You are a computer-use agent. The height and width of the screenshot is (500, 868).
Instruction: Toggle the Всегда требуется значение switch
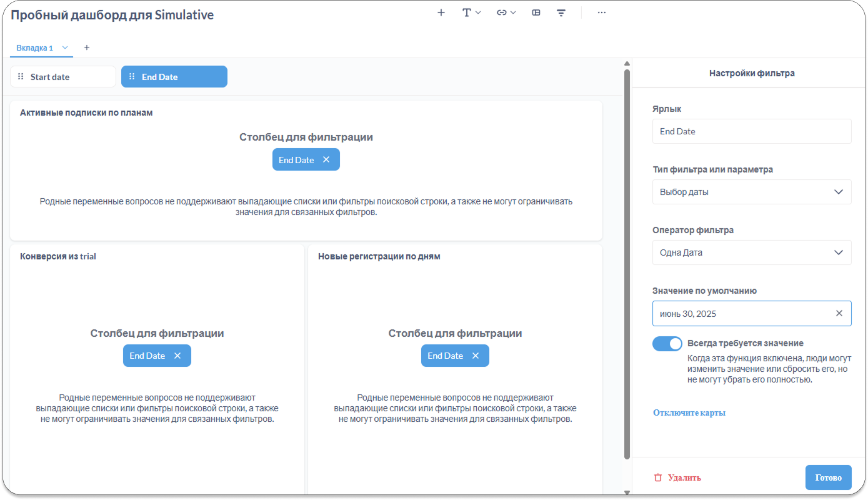point(667,344)
